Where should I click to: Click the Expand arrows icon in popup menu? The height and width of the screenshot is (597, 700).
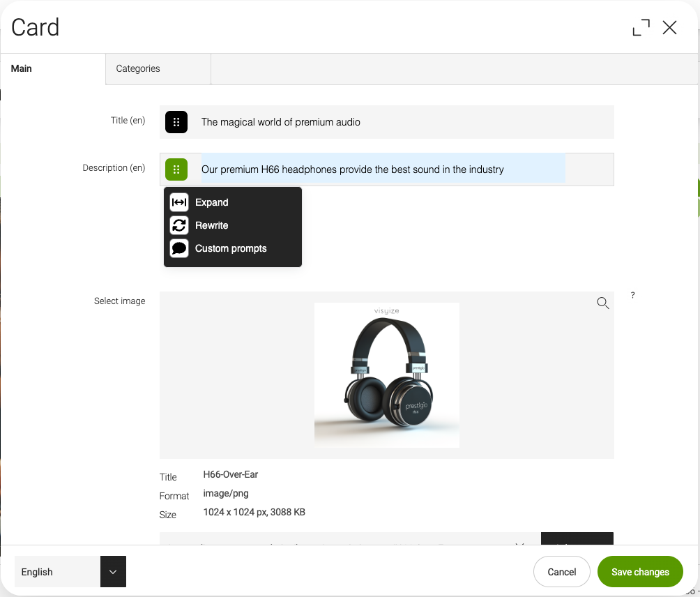[x=179, y=202]
